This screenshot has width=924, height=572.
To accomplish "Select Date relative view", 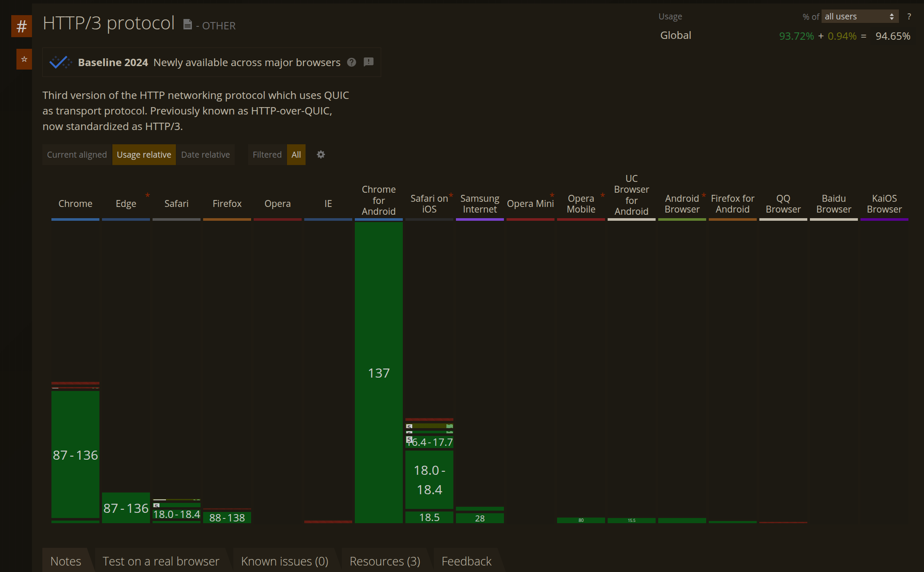I will pyautogui.click(x=206, y=155).
